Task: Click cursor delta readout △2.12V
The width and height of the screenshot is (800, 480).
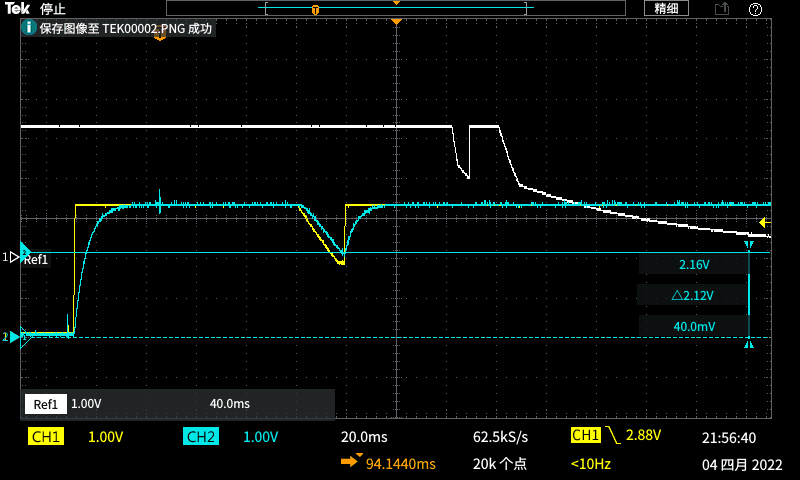Action: coord(692,295)
